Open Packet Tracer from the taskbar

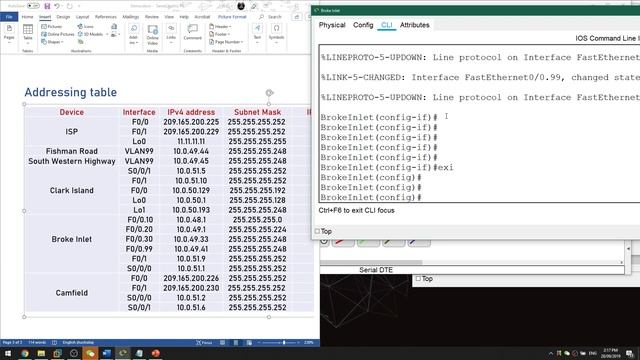coord(123,353)
